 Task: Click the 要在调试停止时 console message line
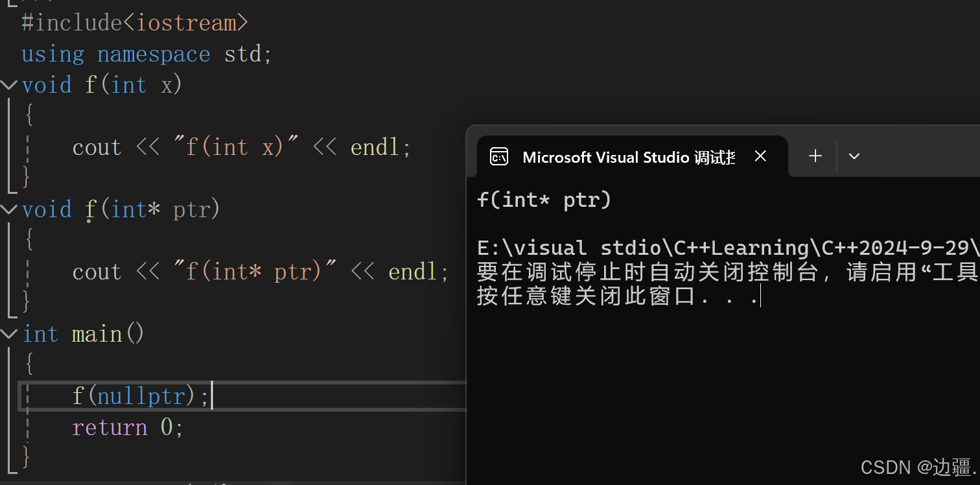tap(729, 272)
